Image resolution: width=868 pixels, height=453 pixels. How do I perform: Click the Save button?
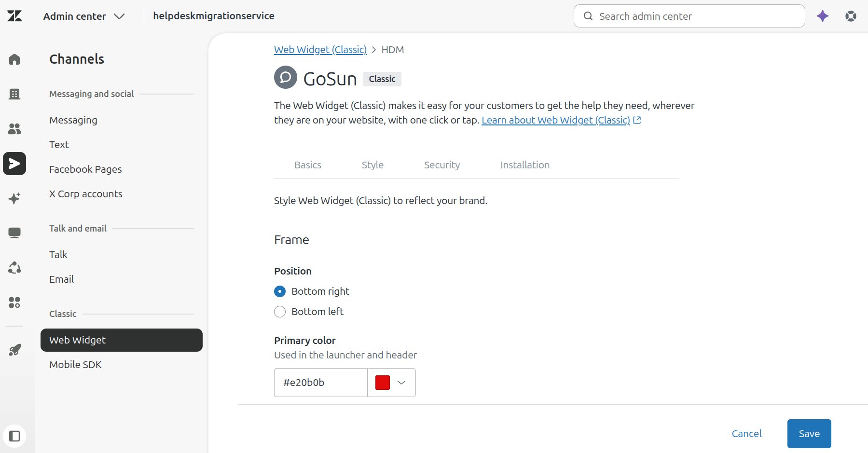(x=809, y=434)
